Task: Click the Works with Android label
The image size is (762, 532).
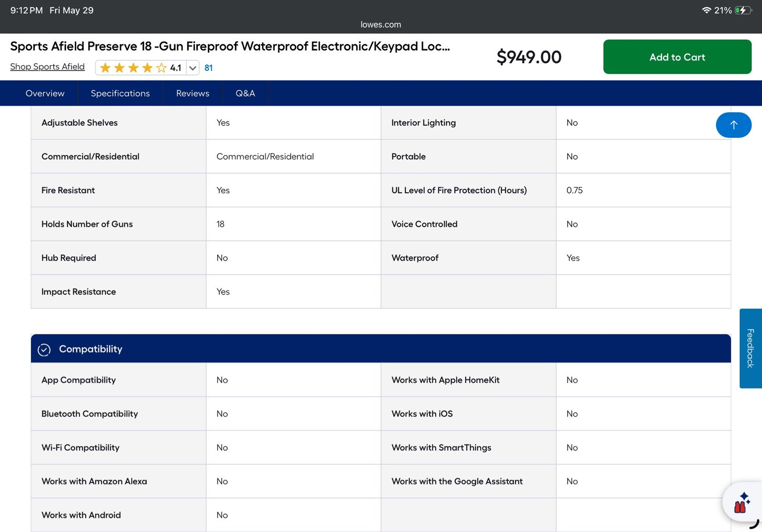Action: point(81,515)
